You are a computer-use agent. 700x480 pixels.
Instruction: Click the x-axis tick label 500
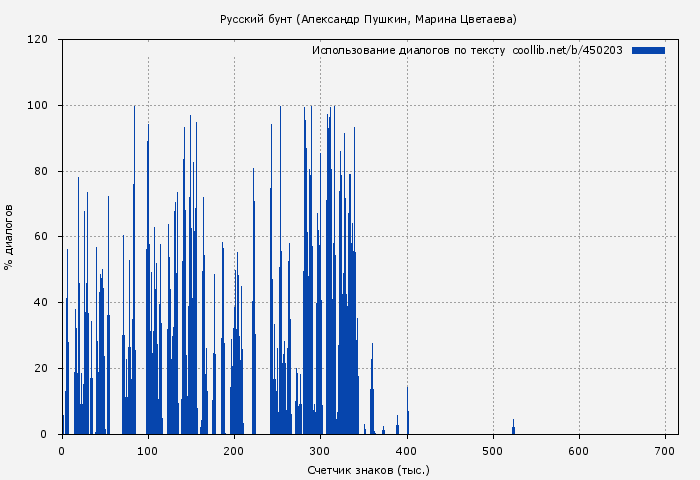(x=492, y=451)
